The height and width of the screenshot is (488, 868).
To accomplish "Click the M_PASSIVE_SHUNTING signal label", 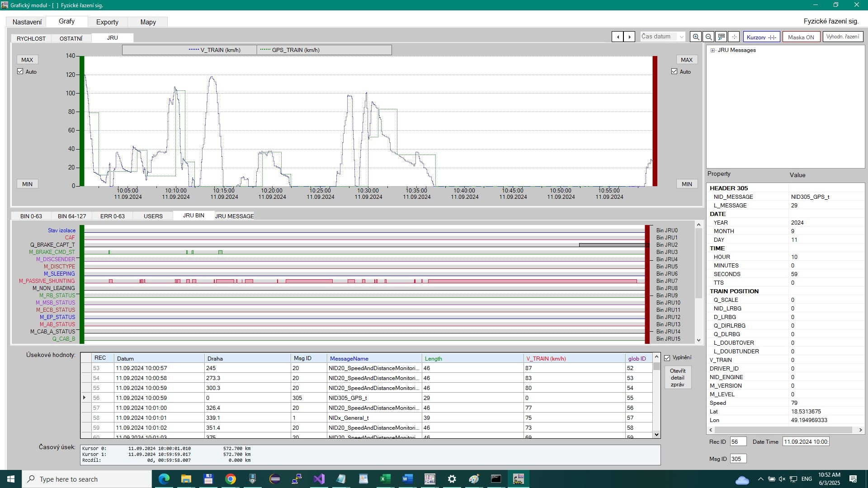I will 47,281.
